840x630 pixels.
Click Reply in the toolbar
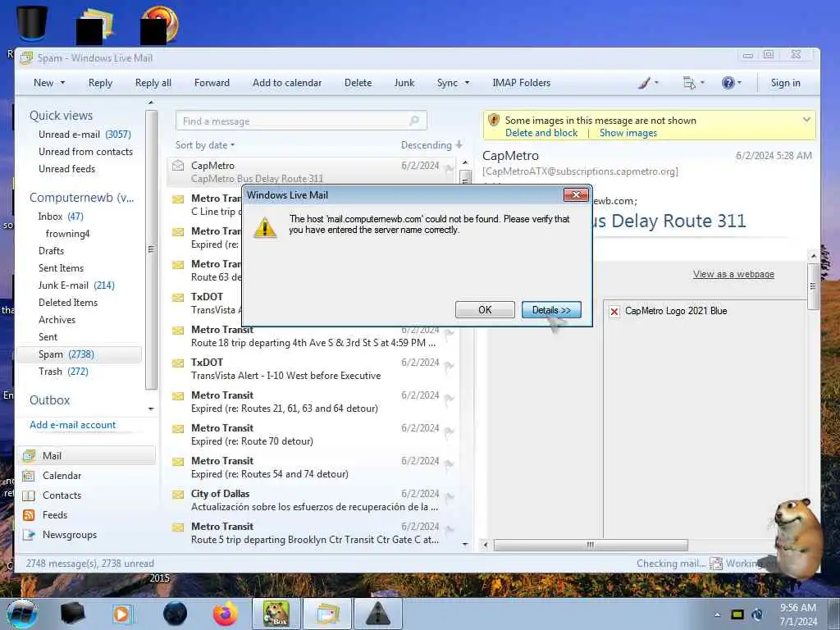click(100, 83)
